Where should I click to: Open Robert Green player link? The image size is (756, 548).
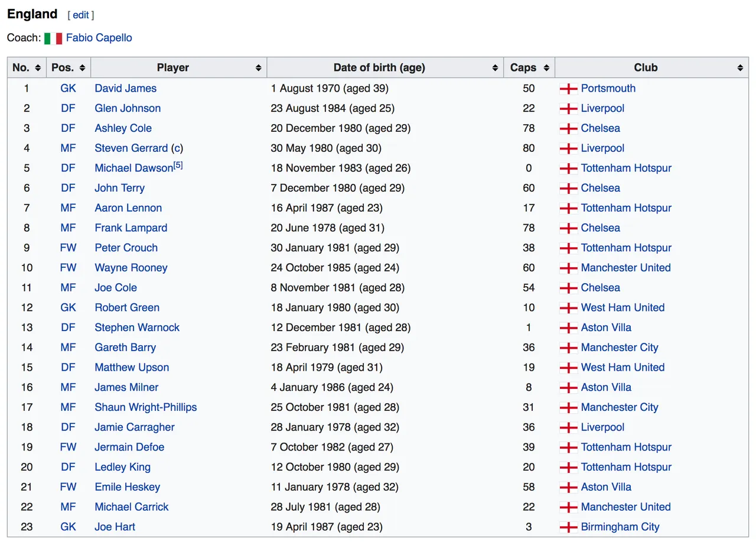pos(127,308)
